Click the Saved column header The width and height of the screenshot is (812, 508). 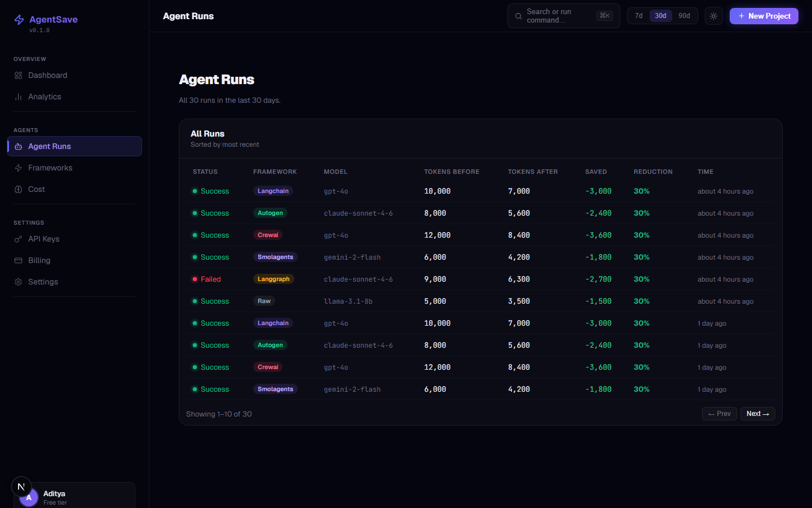tap(596, 172)
